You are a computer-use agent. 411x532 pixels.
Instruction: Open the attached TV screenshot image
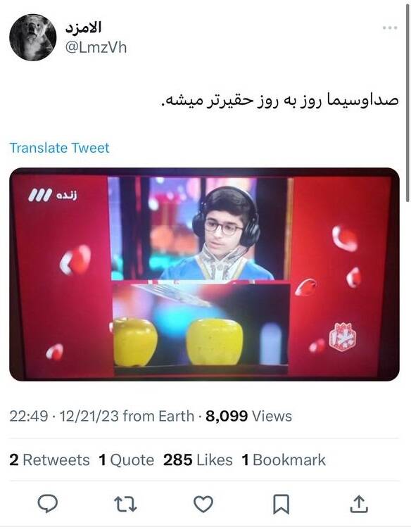coord(204,274)
